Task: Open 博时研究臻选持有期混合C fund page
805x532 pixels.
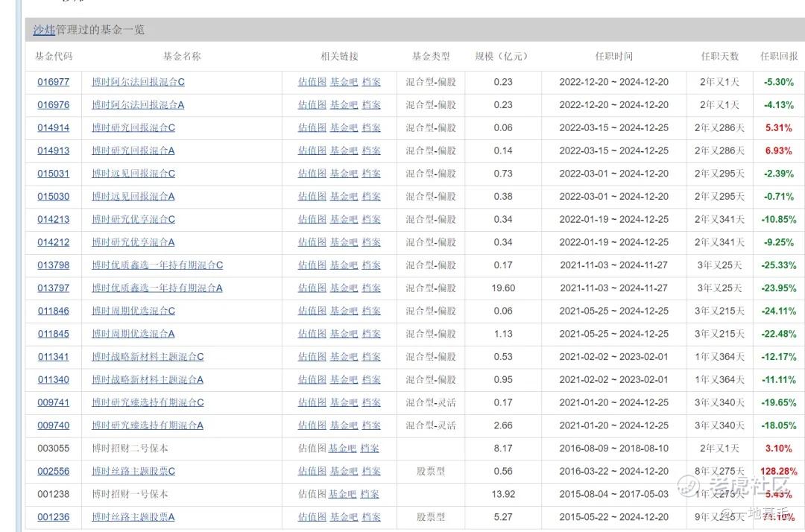Action: 148,402
